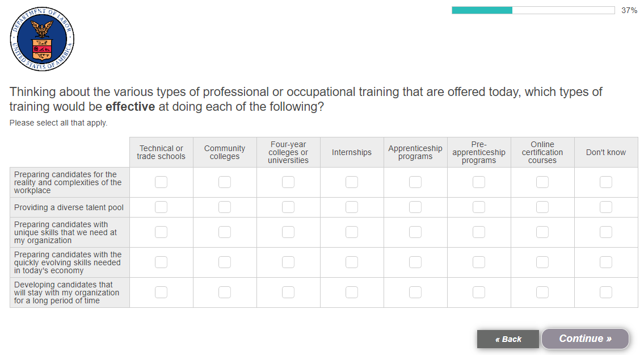
Task: Check Don't know for unique skills row
Action: pos(606,232)
